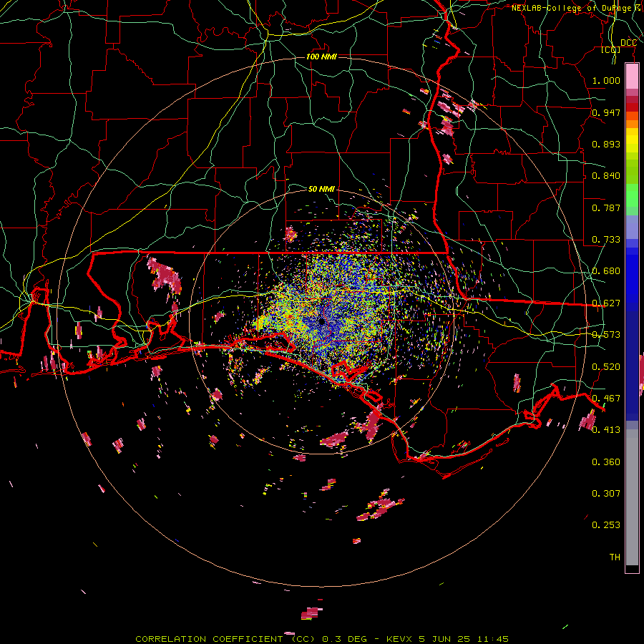This screenshot has width=644, height=644.
Task: Click the Correlation Coefficient KEVX caption text
Action: tap(322, 639)
